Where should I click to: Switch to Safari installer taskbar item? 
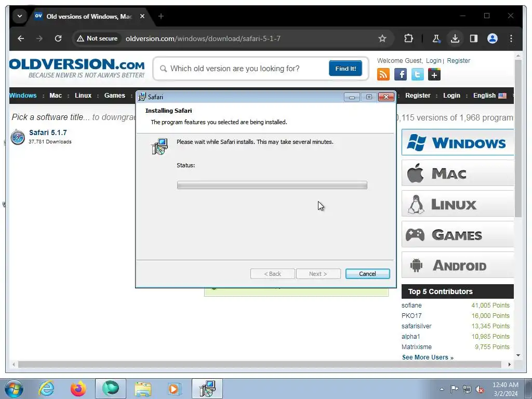[207, 389]
